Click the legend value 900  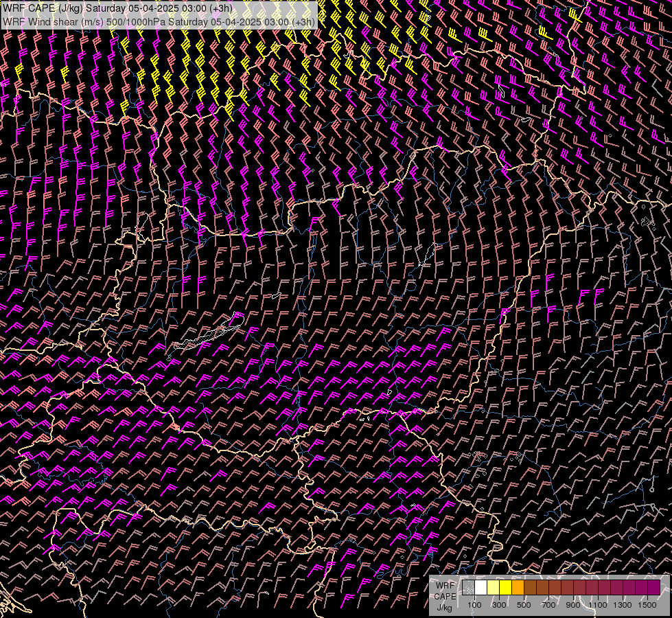(x=573, y=605)
